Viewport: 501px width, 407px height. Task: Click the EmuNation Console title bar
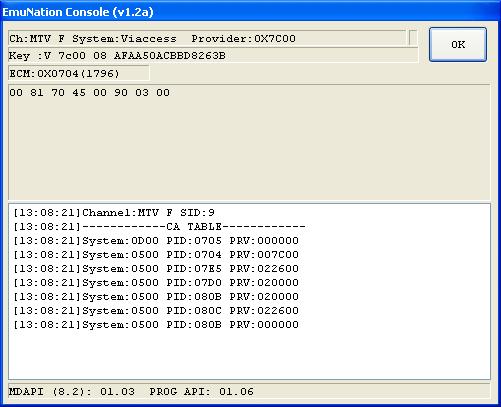(x=250, y=12)
